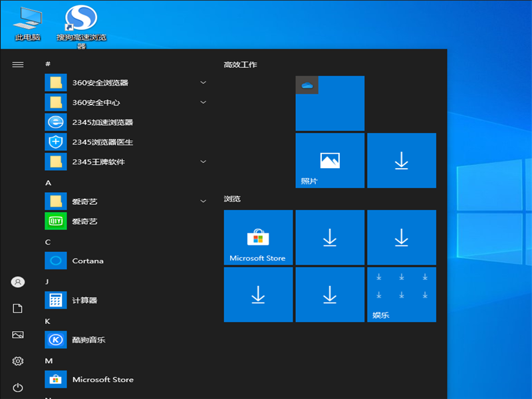Open the Pictures sidebar icon
This screenshot has height=399, width=532.
tap(17, 335)
